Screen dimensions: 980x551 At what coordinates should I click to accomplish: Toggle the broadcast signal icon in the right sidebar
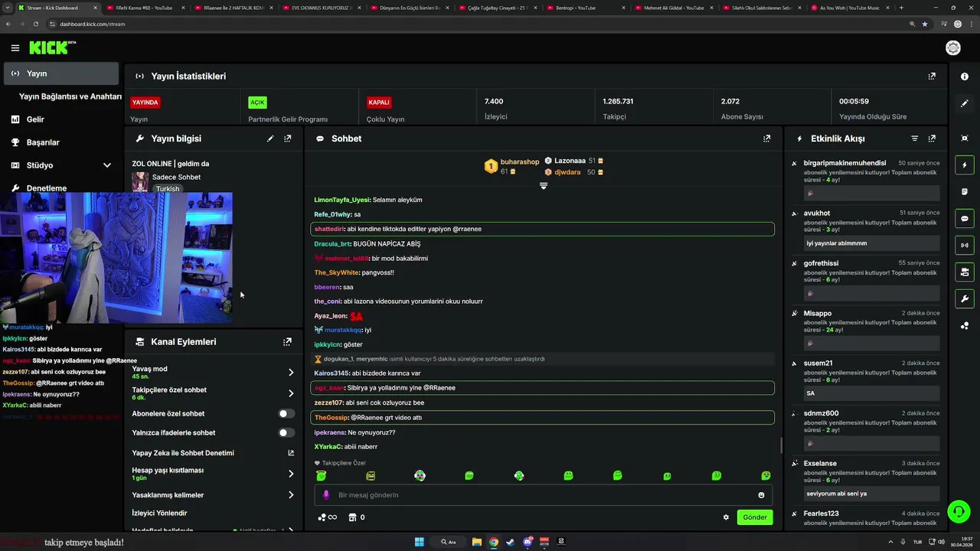click(x=965, y=246)
